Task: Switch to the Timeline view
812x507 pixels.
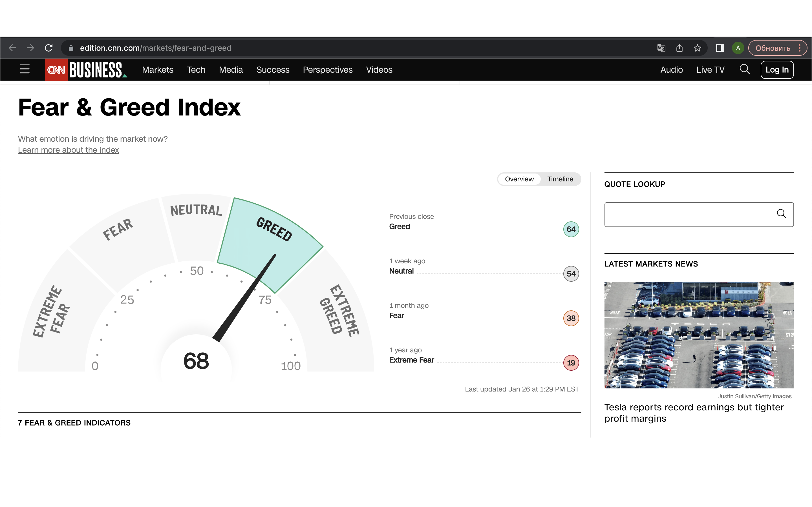Action: [560, 179]
